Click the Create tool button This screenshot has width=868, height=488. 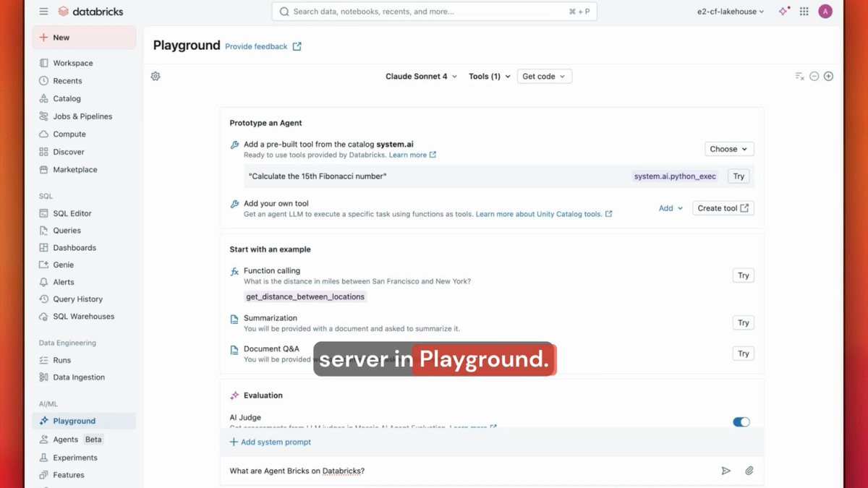[723, 208]
